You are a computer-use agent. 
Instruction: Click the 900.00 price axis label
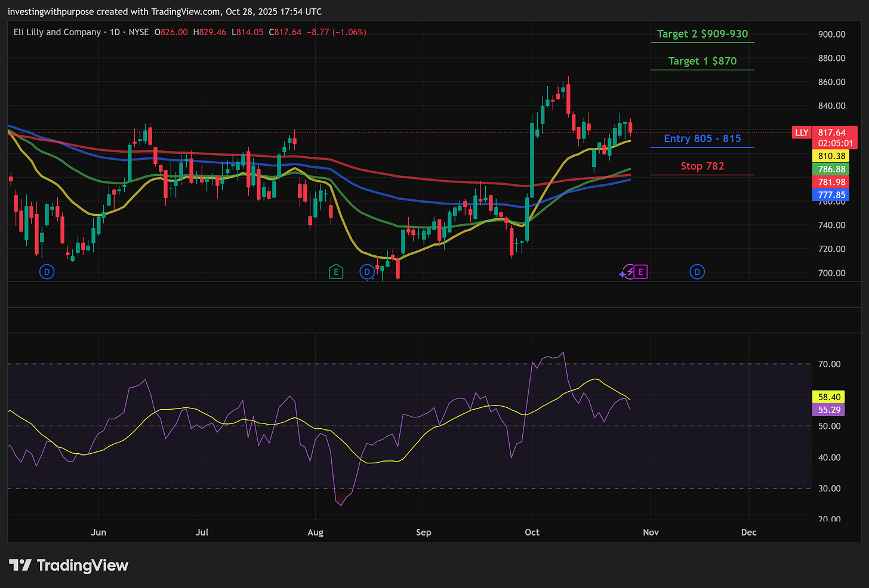[x=832, y=34]
